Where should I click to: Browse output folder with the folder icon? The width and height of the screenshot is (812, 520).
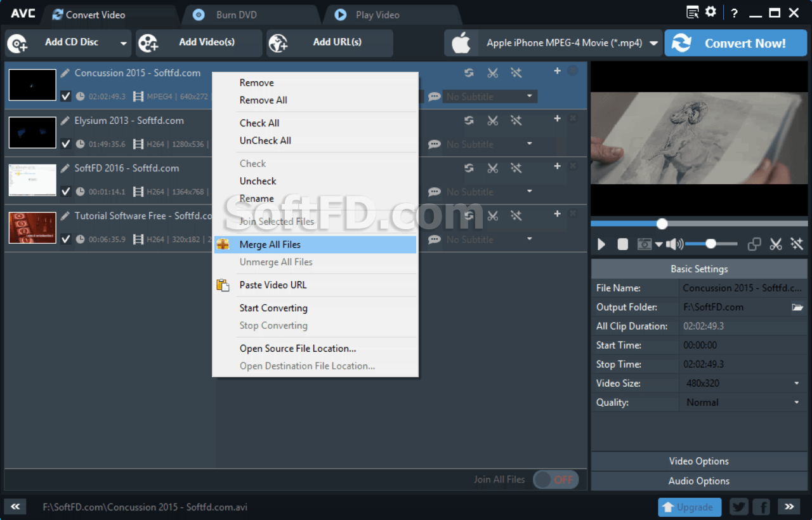pyautogui.click(x=797, y=307)
